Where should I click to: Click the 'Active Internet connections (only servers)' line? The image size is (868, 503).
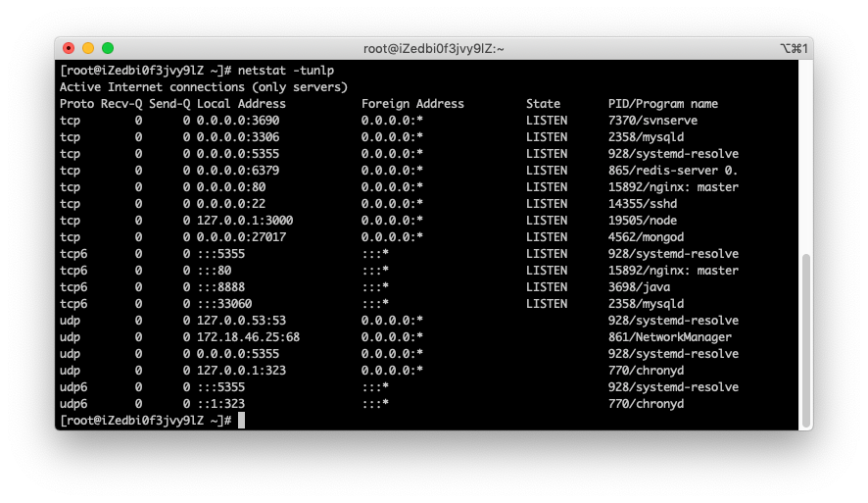(x=204, y=87)
